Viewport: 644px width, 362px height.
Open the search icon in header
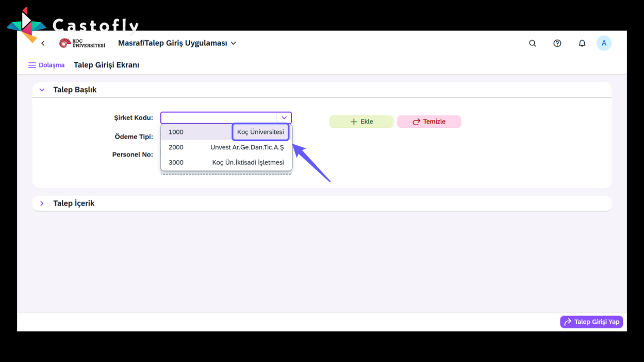pyautogui.click(x=533, y=43)
